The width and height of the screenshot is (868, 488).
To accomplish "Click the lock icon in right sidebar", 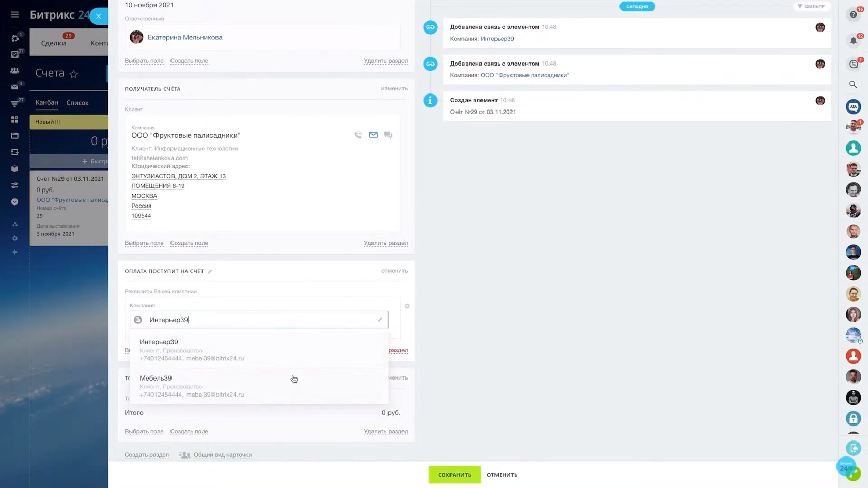I will click(853, 418).
